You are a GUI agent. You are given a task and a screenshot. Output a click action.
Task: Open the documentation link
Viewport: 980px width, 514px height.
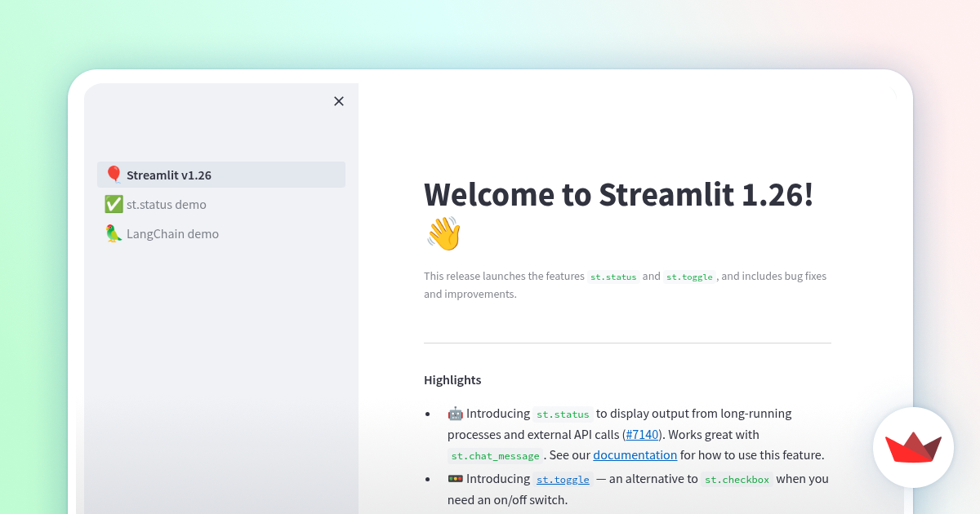tap(635, 454)
